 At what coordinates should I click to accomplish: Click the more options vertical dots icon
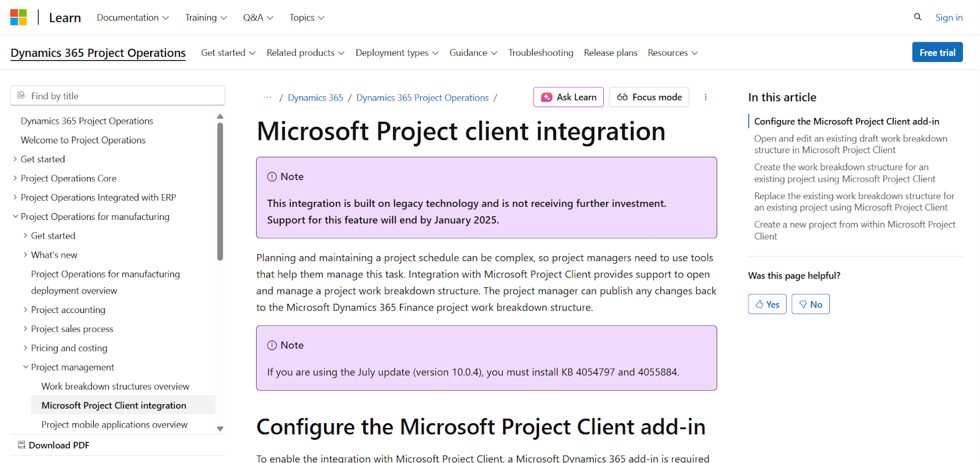pyautogui.click(x=706, y=97)
